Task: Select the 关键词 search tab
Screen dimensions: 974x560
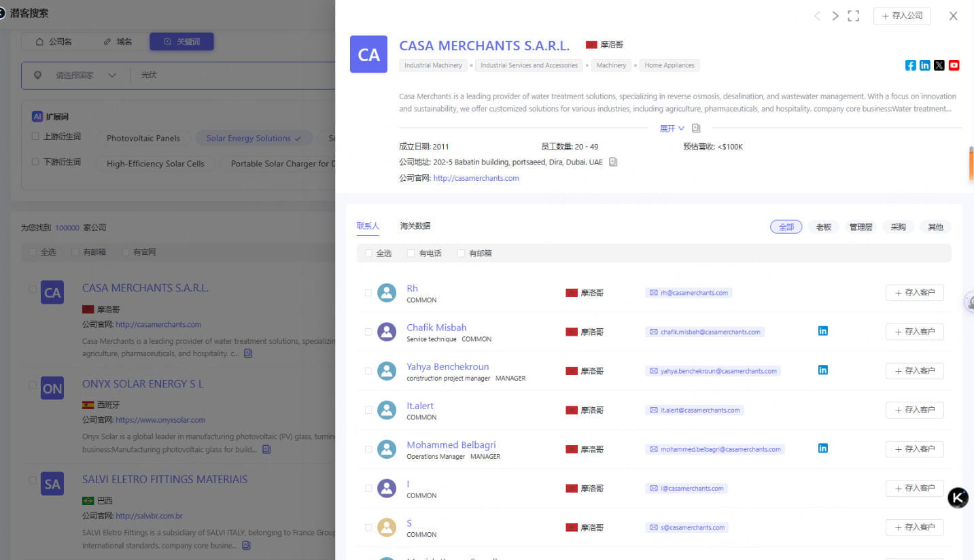Action: pyautogui.click(x=181, y=41)
